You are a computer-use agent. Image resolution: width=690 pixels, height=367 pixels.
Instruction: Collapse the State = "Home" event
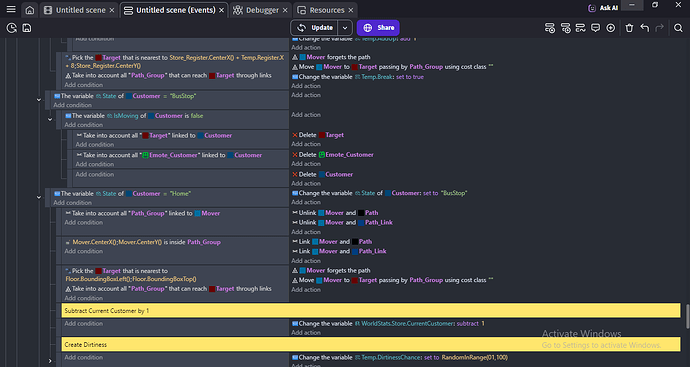(x=39, y=198)
